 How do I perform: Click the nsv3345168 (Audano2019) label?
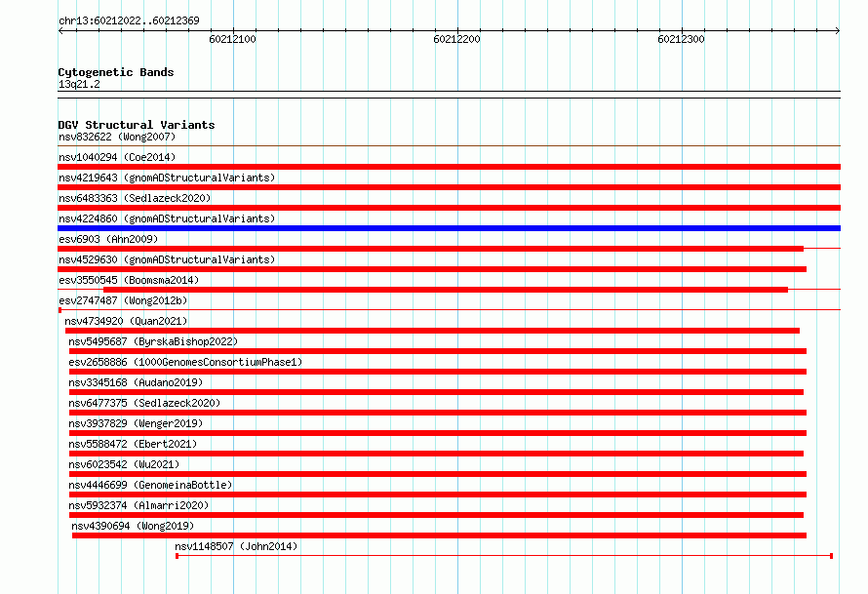tap(136, 382)
